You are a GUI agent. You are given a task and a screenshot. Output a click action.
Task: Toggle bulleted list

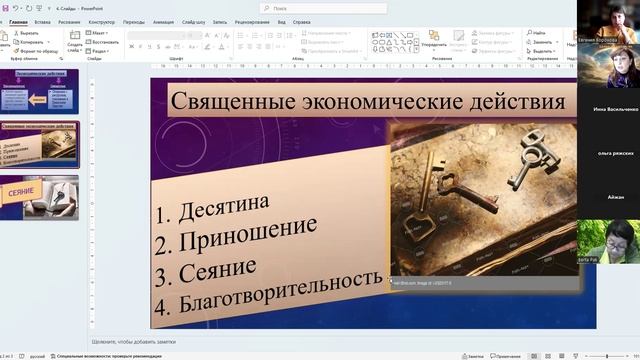(x=240, y=36)
